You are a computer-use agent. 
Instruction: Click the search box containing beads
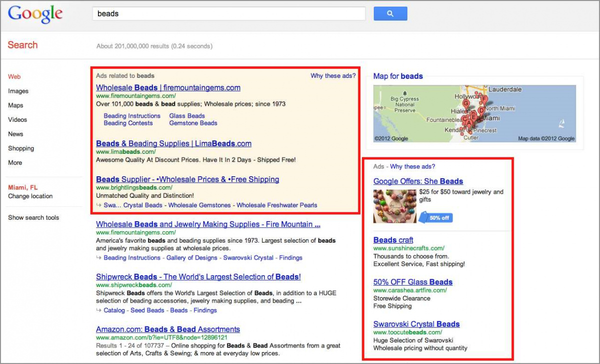tap(229, 13)
